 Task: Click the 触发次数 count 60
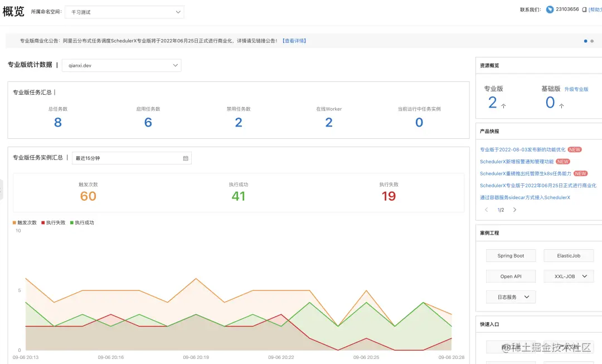tap(88, 196)
